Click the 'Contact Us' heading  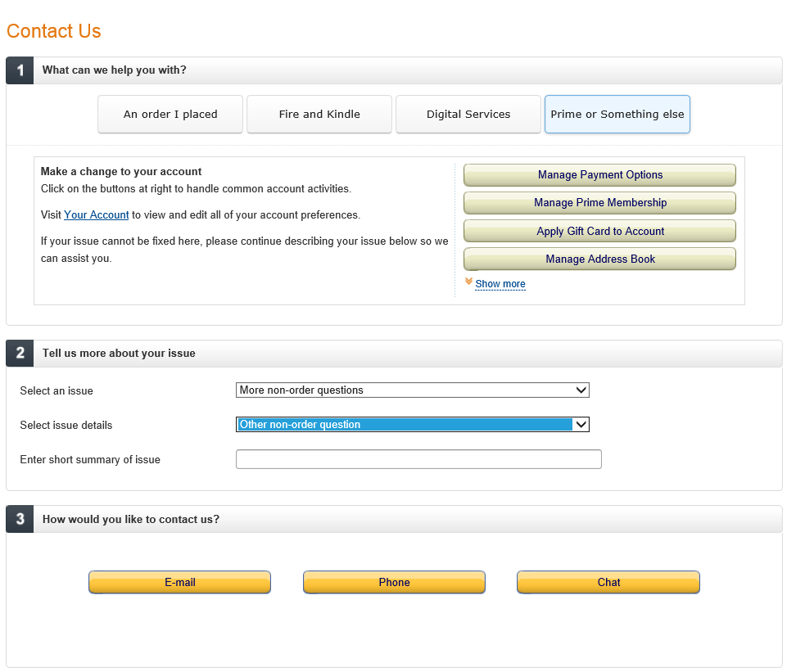[x=54, y=31]
